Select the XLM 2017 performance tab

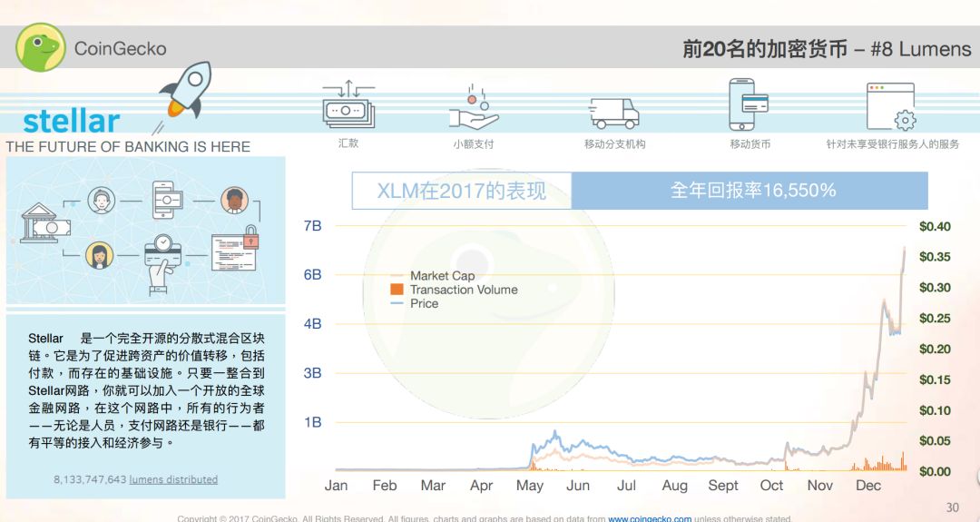point(462,191)
